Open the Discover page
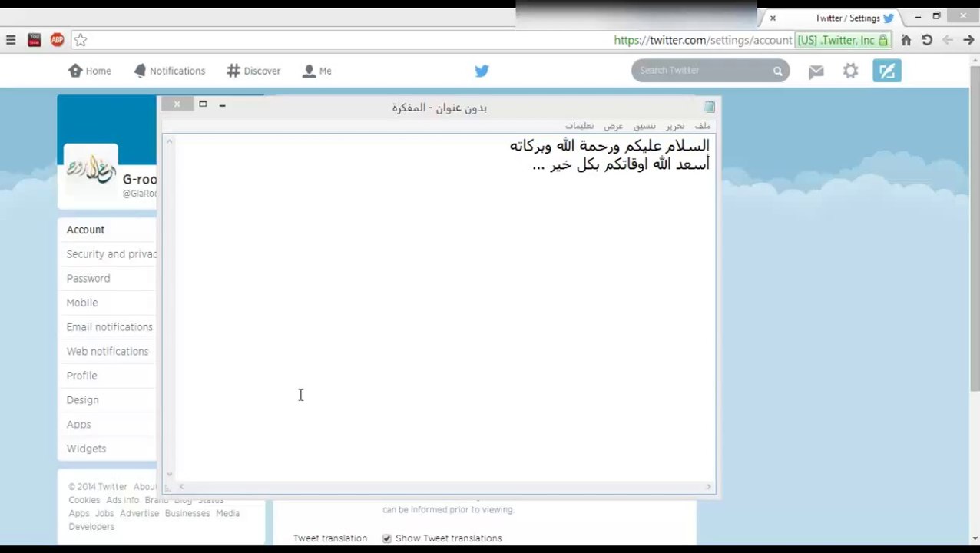Image resolution: width=980 pixels, height=553 pixels. pos(253,71)
